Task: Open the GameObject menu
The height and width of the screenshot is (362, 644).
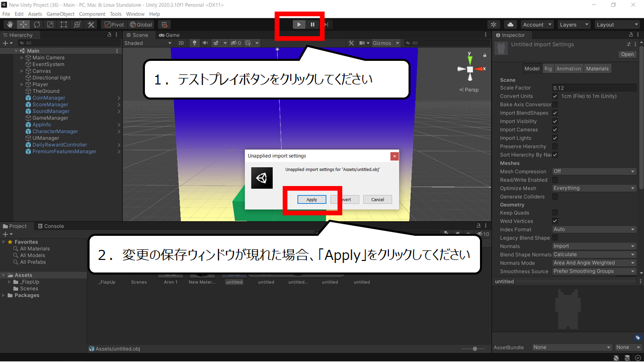Action: pos(61,14)
